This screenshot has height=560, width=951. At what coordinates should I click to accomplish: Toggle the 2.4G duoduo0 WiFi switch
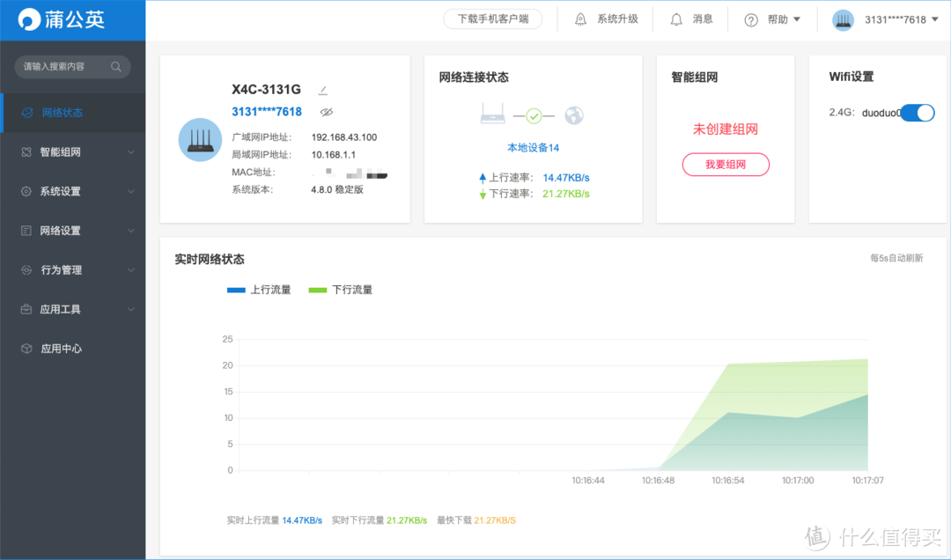point(917,113)
